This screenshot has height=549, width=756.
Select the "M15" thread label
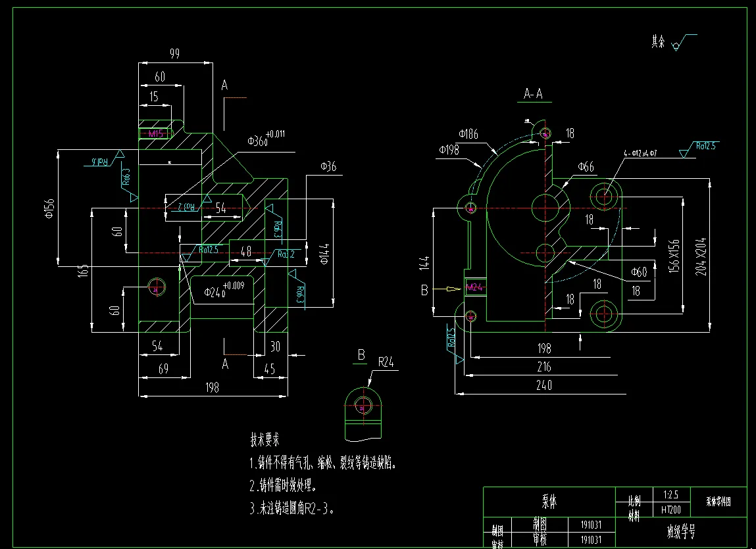[156, 133]
